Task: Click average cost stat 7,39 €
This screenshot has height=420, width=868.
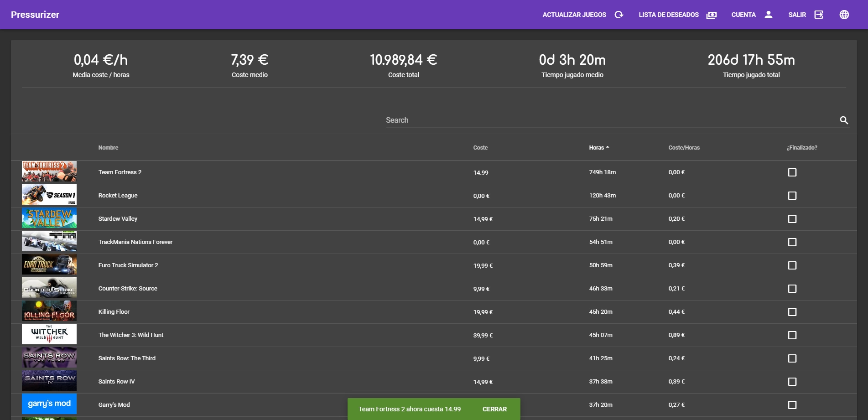Action: tap(249, 60)
